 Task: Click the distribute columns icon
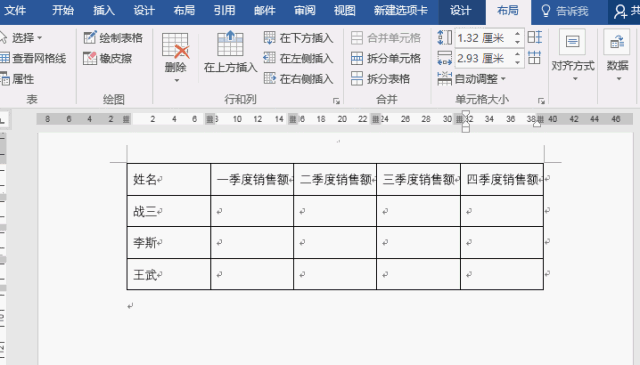point(535,58)
